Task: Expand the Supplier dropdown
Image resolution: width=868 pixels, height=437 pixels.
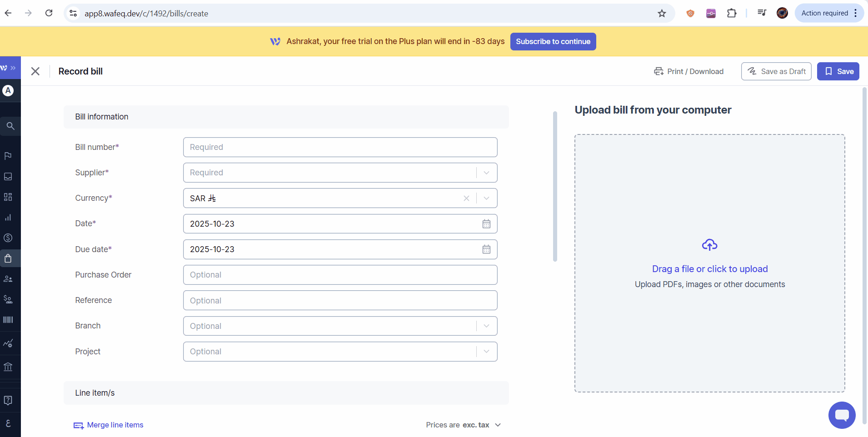Action: (486, 173)
